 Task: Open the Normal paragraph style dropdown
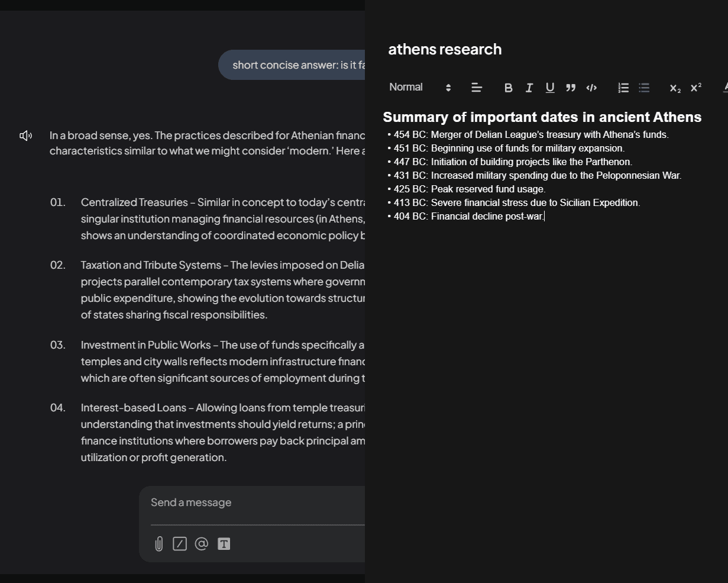tap(420, 88)
